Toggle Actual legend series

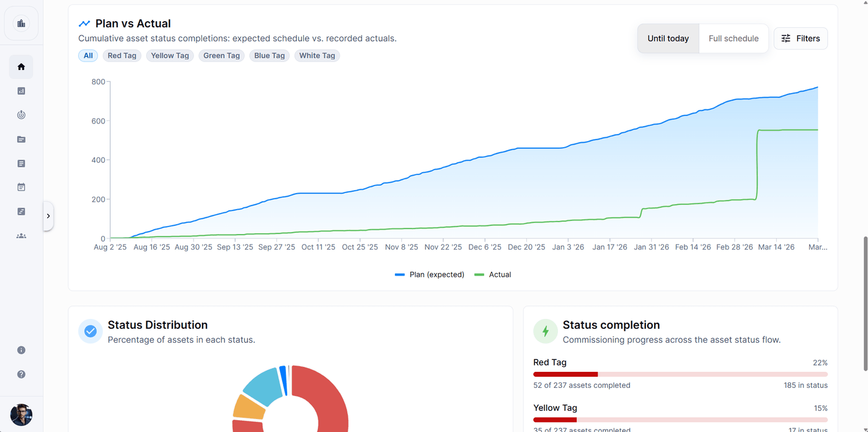pos(493,274)
